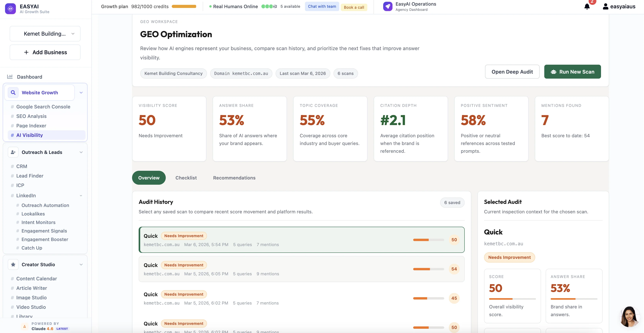Click the Creator Studio star icon

pyautogui.click(x=13, y=264)
